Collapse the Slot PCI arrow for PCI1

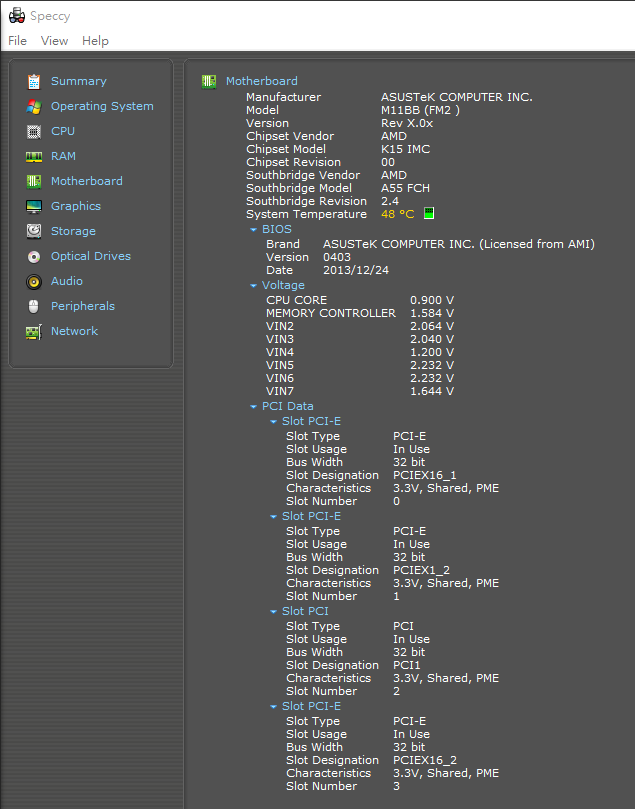click(273, 612)
